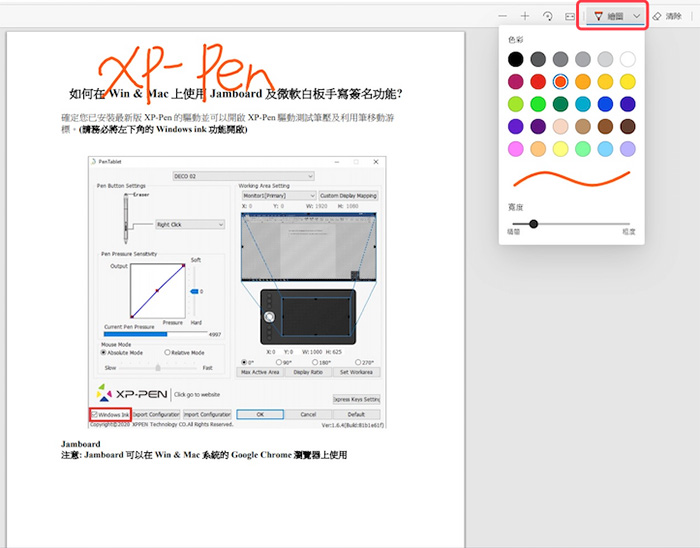Click the pressure curve output graph

[158, 291]
